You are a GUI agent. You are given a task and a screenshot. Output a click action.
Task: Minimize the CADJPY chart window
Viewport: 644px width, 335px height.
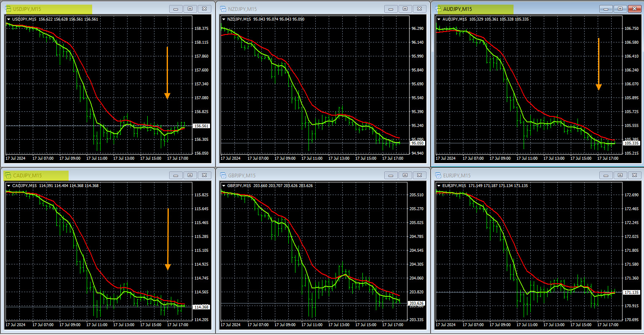click(176, 175)
